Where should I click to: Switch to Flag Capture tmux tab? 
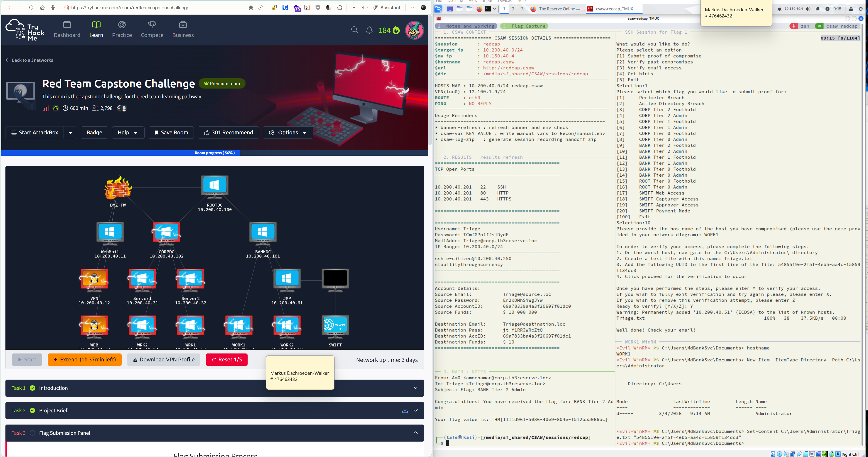(524, 26)
